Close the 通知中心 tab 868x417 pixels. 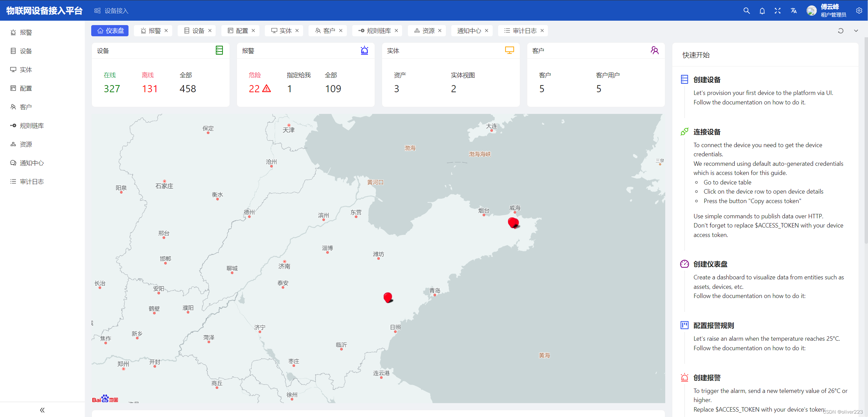tap(487, 31)
